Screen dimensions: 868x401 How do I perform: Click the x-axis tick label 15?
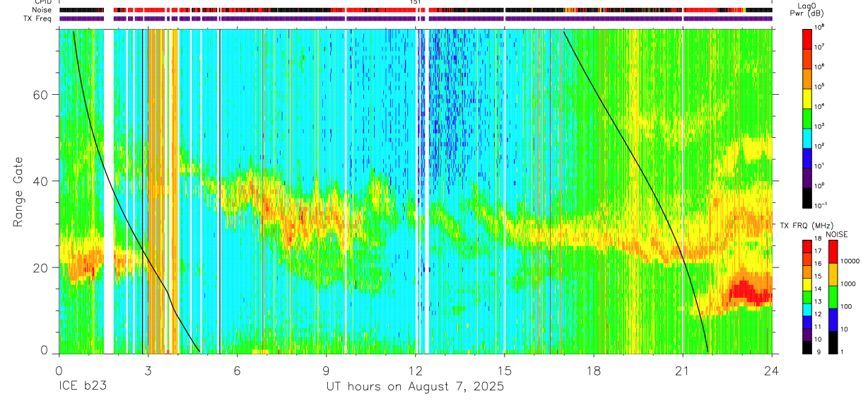(x=505, y=370)
